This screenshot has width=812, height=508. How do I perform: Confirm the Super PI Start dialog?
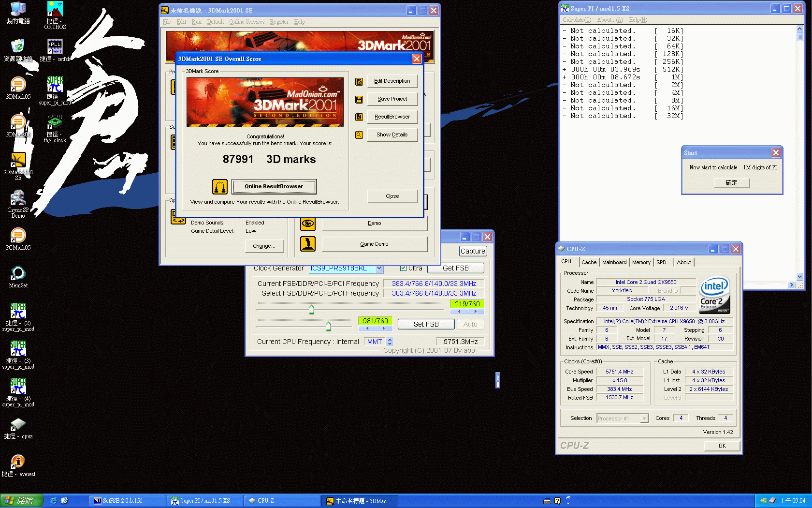(x=731, y=183)
